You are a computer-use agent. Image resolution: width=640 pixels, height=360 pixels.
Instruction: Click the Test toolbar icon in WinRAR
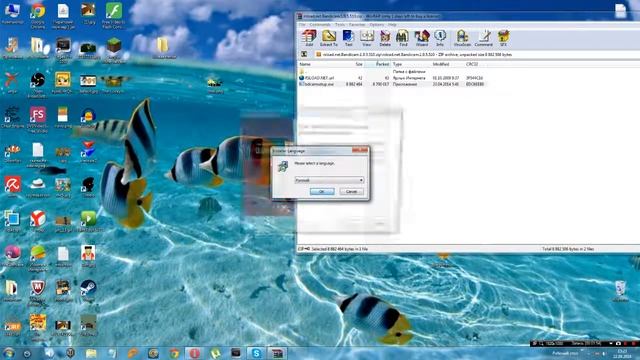pyautogui.click(x=348, y=38)
